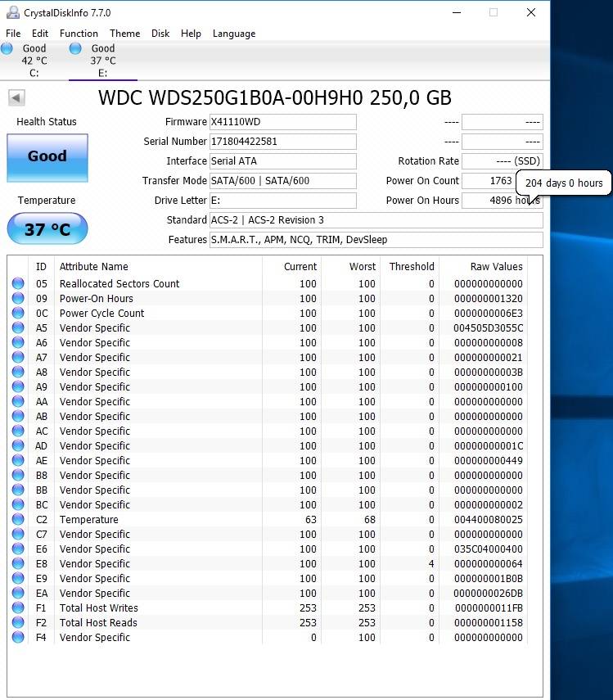Click status orb for Total Host Writes
The image size is (613, 700).
18,608
